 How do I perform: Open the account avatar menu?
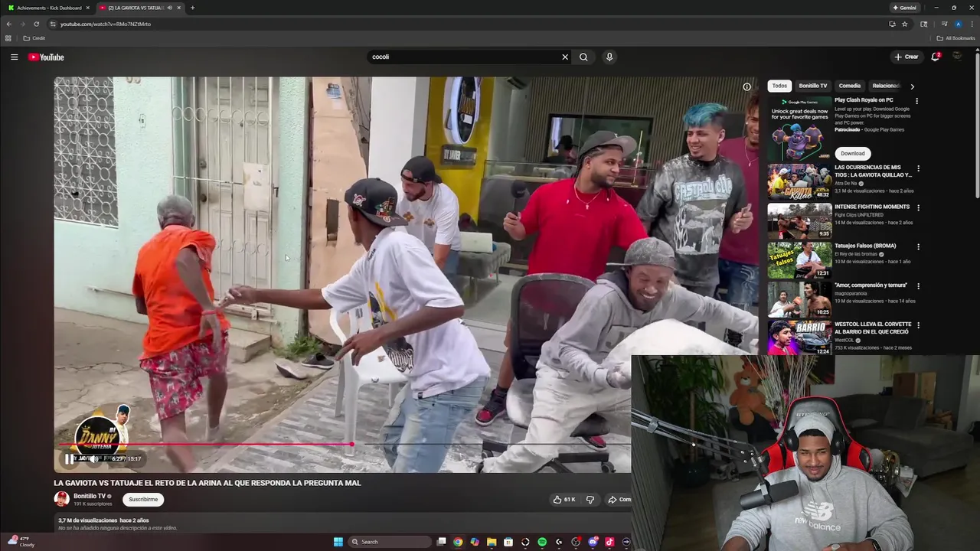957,57
